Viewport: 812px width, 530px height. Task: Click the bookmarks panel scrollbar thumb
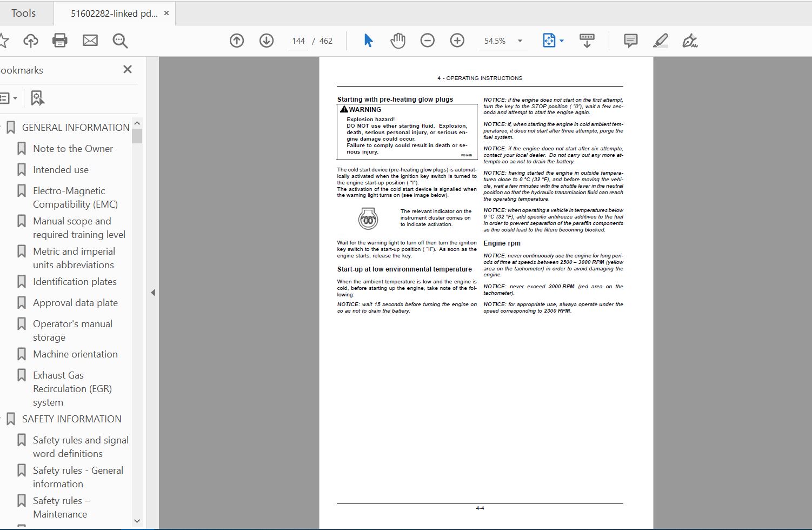pyautogui.click(x=137, y=136)
